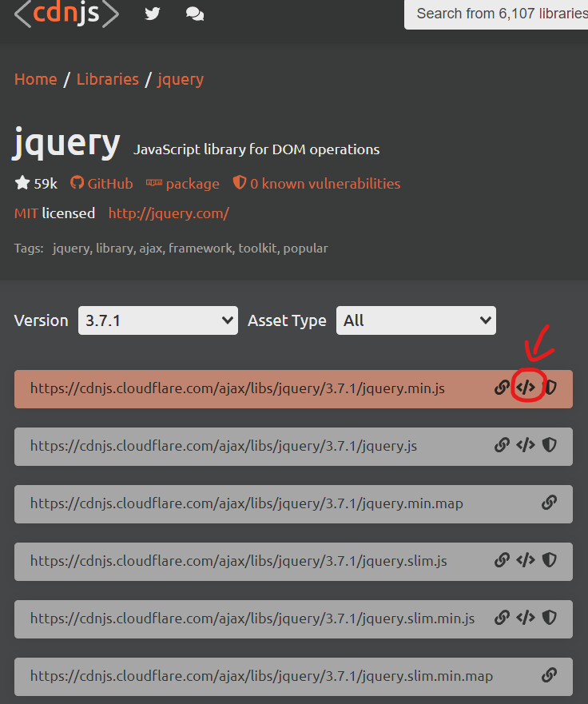Click the jquery.slim.min.js URL text

(x=252, y=618)
